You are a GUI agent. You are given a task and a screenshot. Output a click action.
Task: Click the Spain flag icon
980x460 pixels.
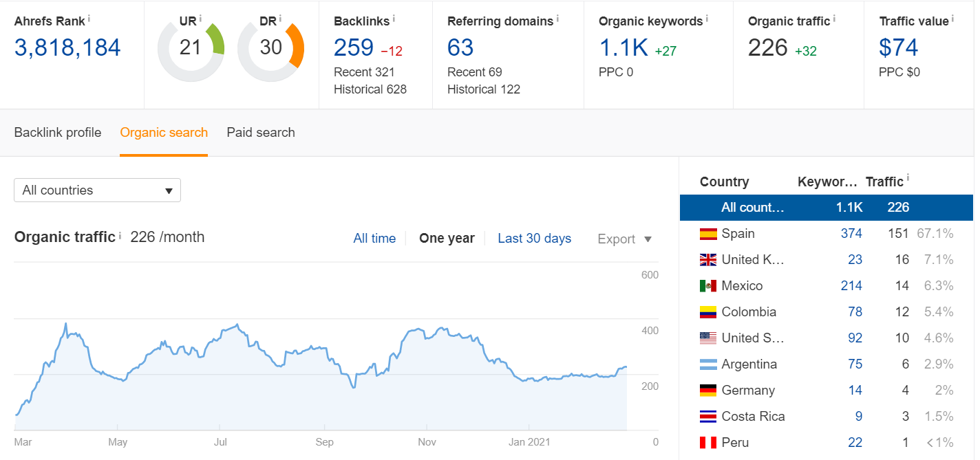pyautogui.click(x=707, y=234)
